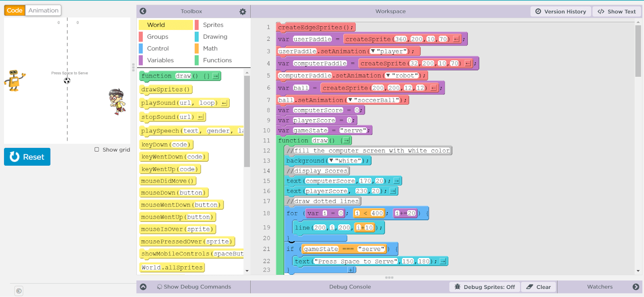This screenshot has width=644, height=297.
Task: Pick the mouseDidMove() block
Action: (168, 181)
